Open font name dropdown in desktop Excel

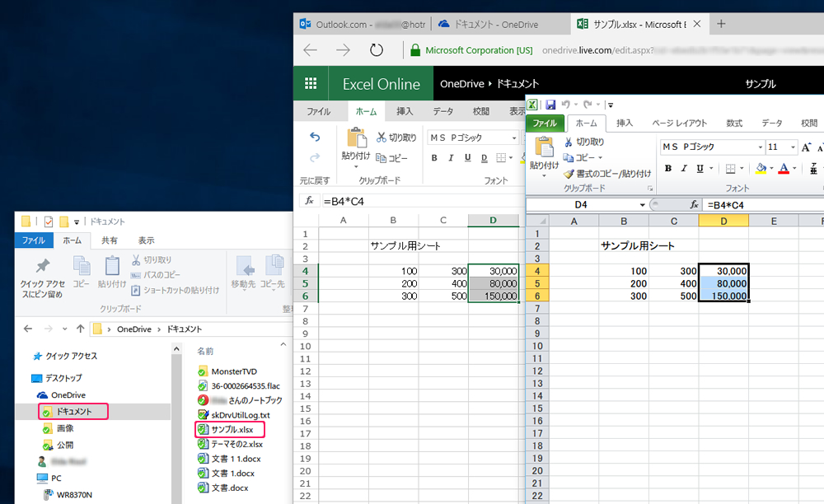point(760,147)
